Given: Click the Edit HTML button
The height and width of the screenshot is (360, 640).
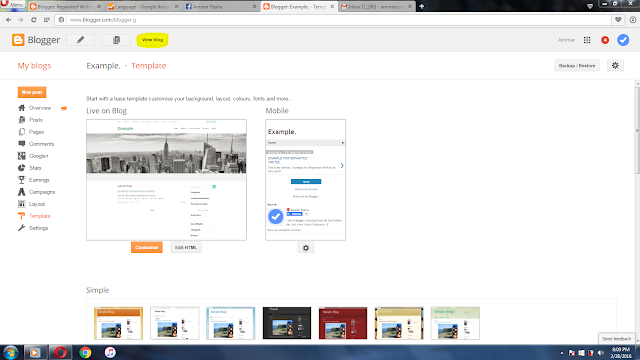Looking at the screenshot, I should click(x=186, y=247).
